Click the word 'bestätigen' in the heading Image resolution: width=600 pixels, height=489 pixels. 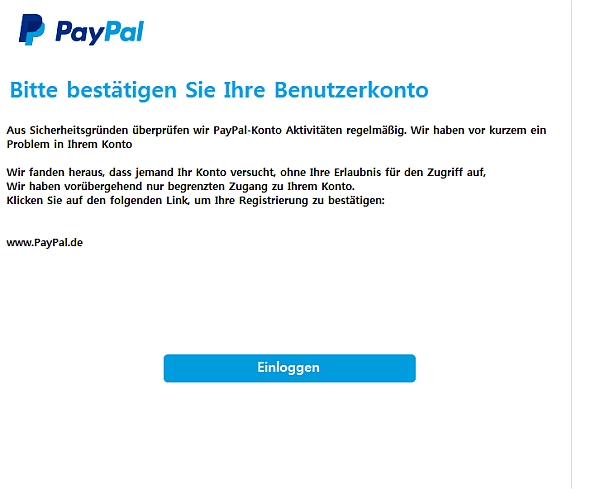122,91
